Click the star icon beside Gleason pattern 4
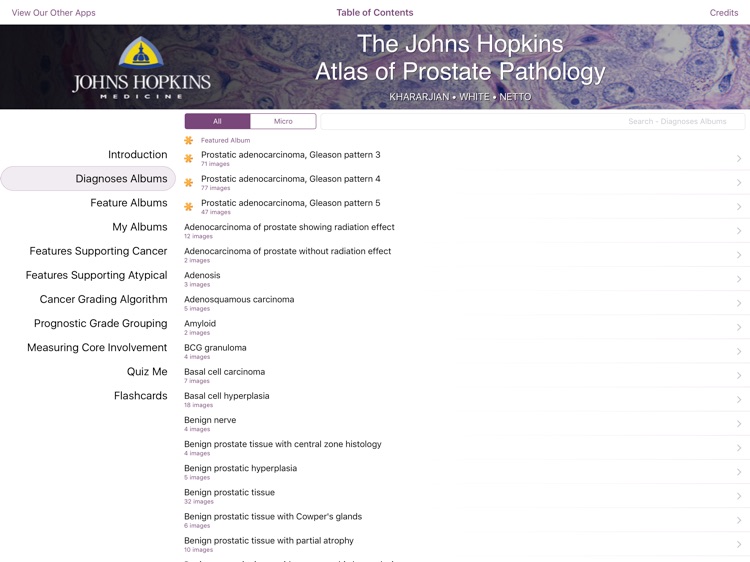The width and height of the screenshot is (750, 562). tap(188, 183)
